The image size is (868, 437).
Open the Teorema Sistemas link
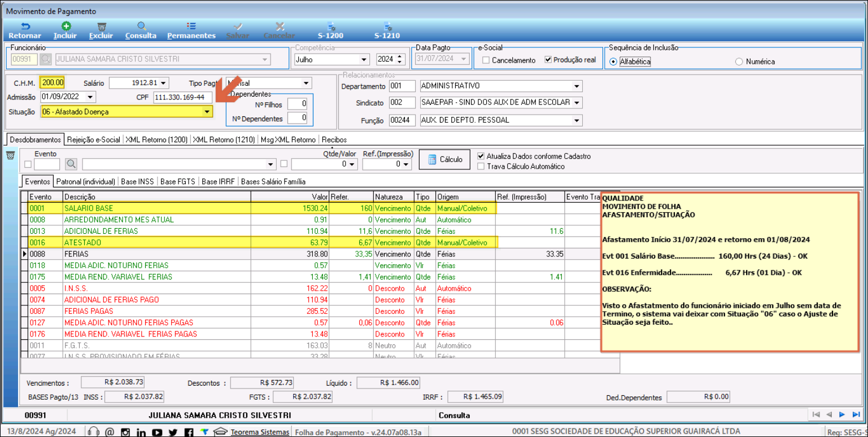pyautogui.click(x=260, y=432)
